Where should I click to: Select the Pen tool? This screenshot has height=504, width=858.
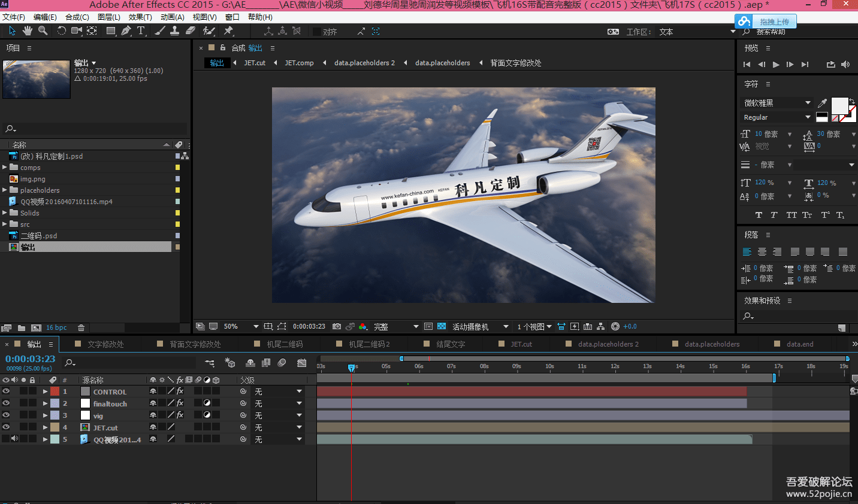(x=126, y=31)
